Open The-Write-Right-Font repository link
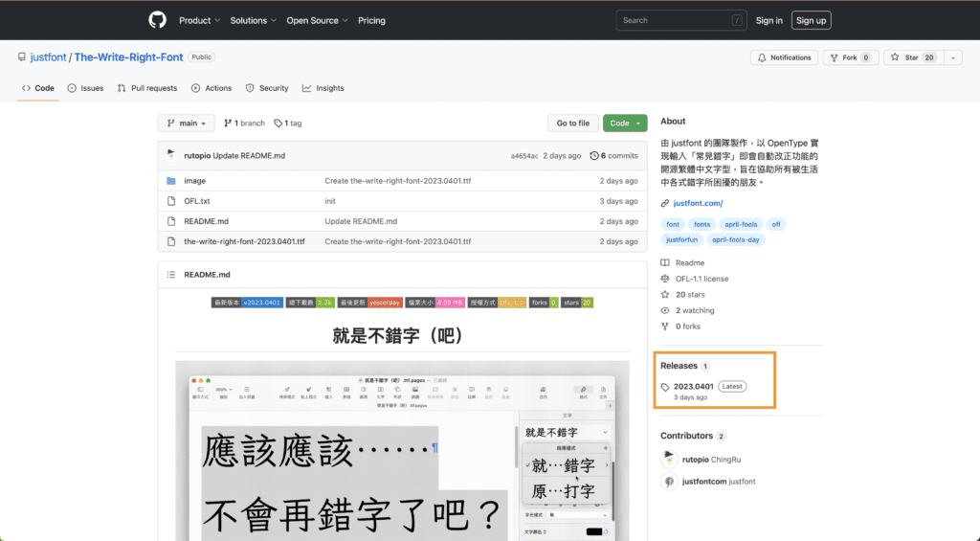Viewport: 980px width, 541px height. pyautogui.click(x=129, y=56)
